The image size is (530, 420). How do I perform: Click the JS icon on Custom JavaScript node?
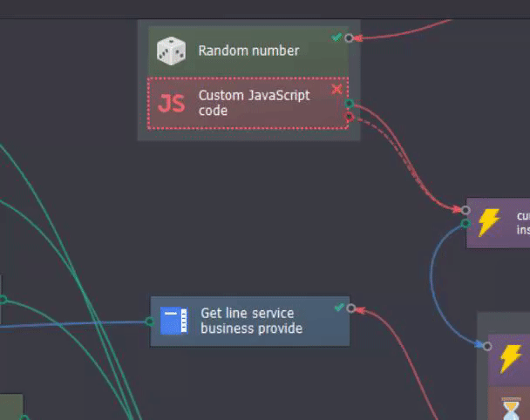(x=172, y=103)
